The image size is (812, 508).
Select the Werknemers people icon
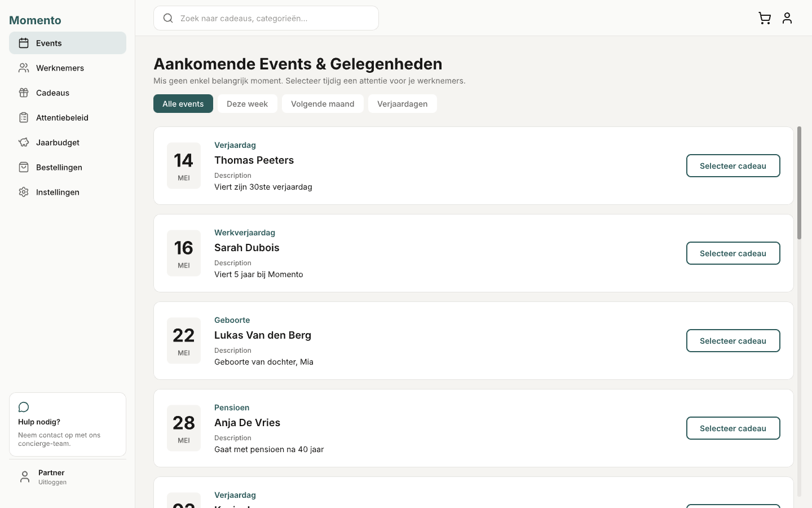click(23, 68)
